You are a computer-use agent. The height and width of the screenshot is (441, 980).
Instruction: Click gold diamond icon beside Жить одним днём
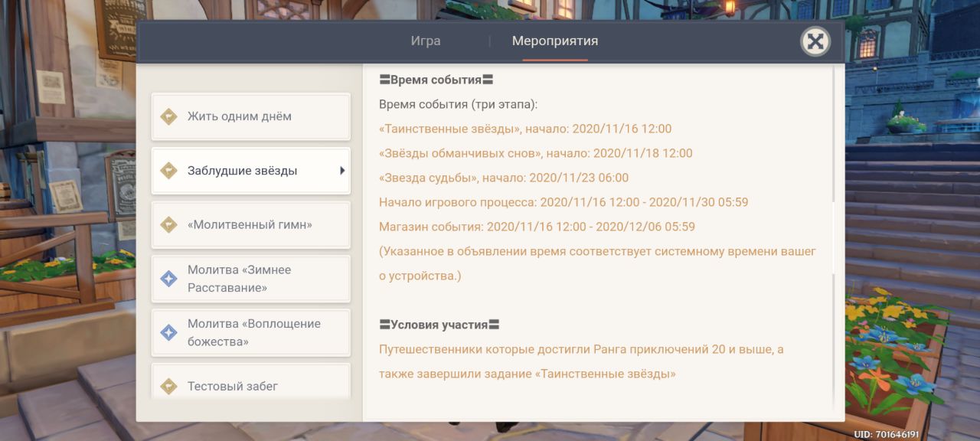point(168,116)
